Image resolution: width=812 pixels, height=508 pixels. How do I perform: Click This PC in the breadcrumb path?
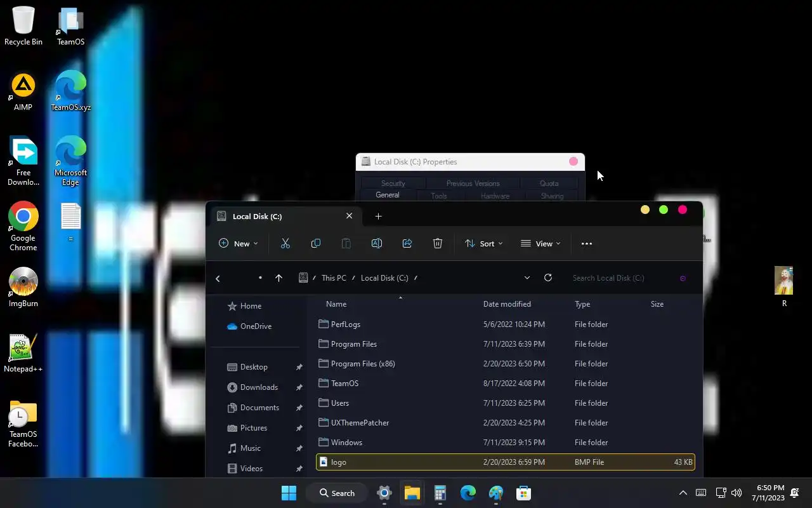tap(334, 278)
